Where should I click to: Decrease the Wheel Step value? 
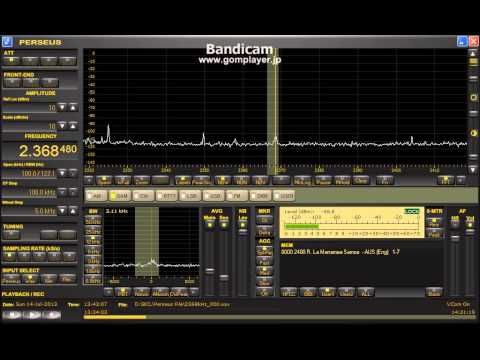pos(62,211)
